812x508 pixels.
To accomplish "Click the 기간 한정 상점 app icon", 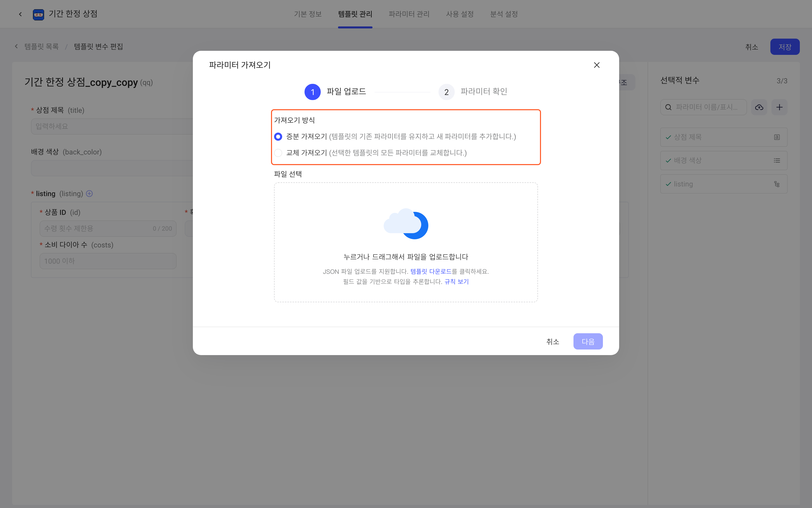I will click(39, 14).
